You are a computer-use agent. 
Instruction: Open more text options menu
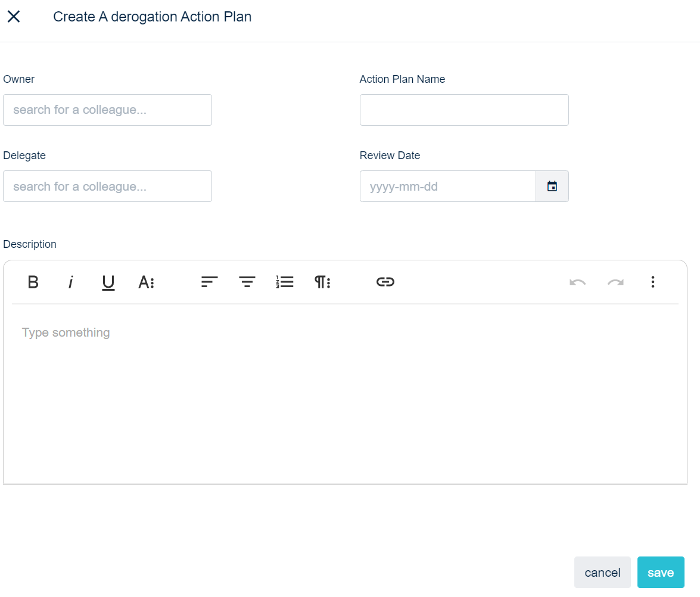pyautogui.click(x=146, y=282)
